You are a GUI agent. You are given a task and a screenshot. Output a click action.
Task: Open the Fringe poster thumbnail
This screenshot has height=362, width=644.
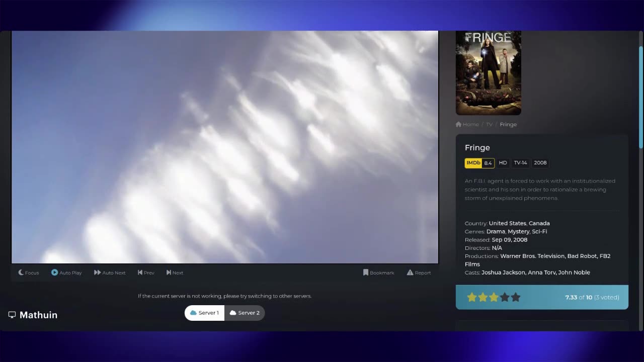489,73
